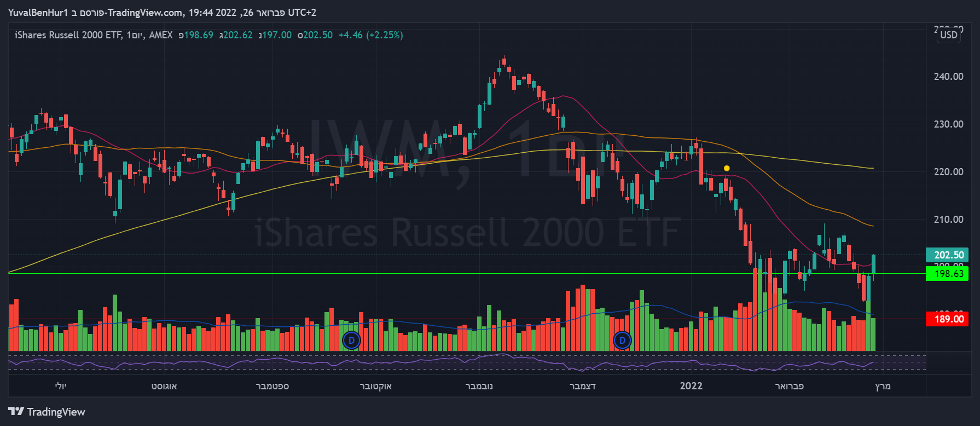Image resolution: width=980 pixels, height=426 pixels.
Task: Click the YuvalBenHur1 publisher header text
Action: [x=38, y=12]
